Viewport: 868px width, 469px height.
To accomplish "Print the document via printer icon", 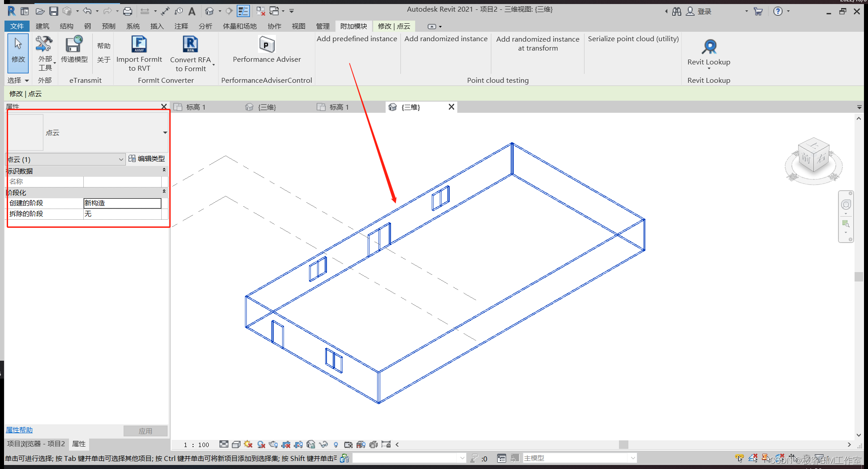I will pyautogui.click(x=127, y=11).
